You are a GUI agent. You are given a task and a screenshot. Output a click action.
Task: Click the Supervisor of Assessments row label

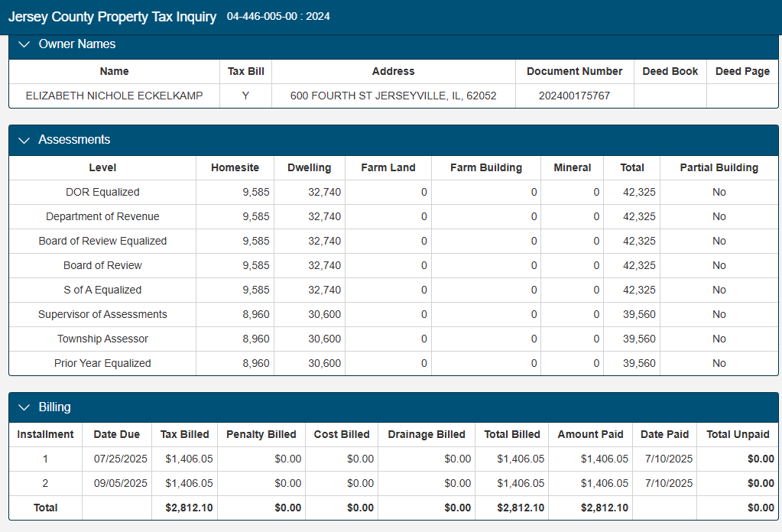(102, 314)
